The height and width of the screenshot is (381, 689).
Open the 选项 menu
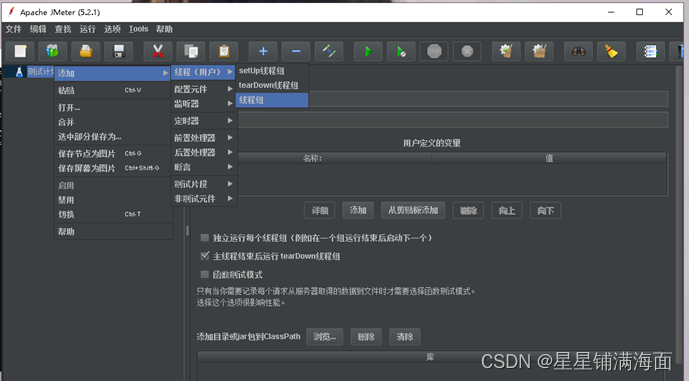pos(112,29)
